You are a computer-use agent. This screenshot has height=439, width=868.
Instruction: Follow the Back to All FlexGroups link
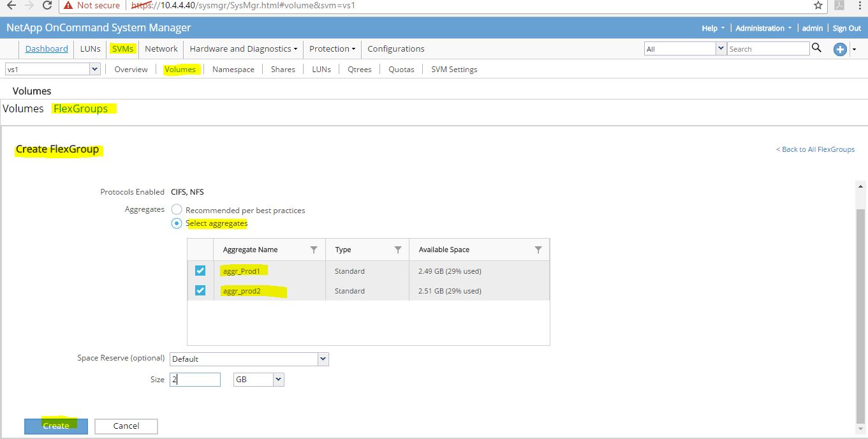(x=815, y=149)
